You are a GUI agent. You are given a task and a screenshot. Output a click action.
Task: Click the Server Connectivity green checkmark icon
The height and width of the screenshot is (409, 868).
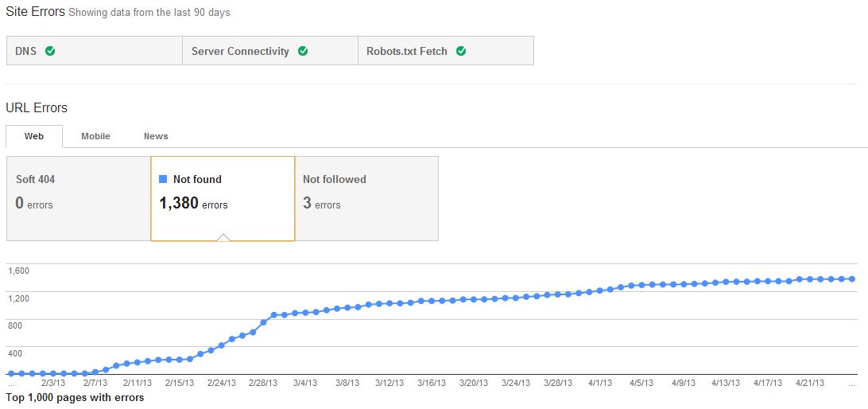[303, 51]
